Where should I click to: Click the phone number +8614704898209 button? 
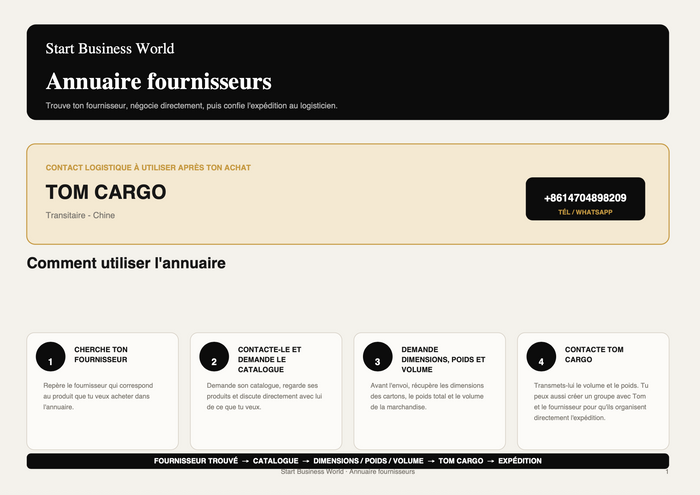[585, 199]
